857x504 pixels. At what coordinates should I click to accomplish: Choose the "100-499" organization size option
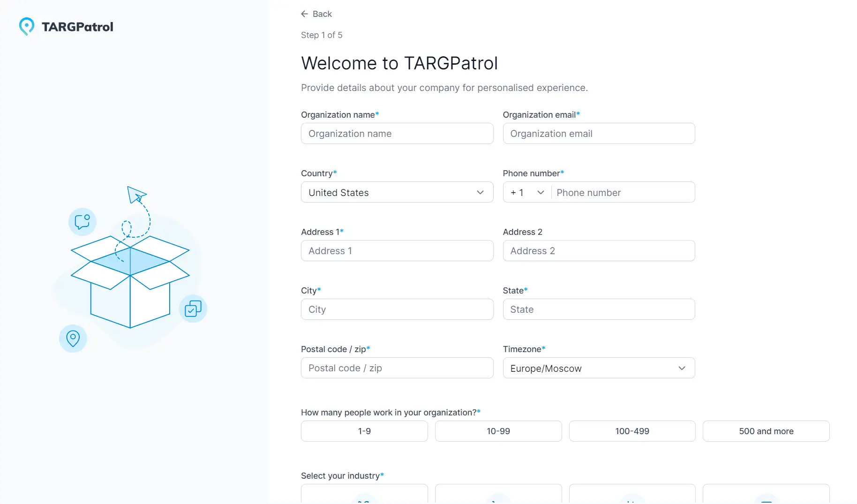tap(632, 431)
